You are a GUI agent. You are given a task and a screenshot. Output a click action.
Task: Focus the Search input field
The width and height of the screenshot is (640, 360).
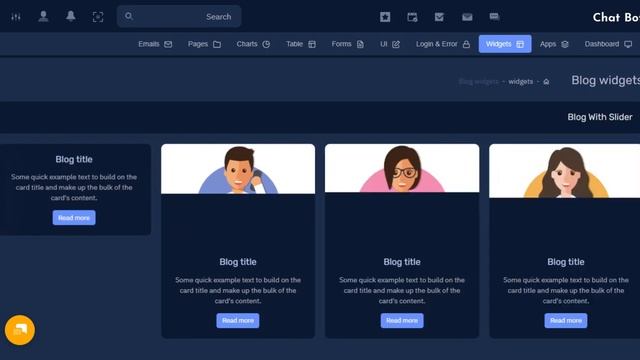click(179, 16)
